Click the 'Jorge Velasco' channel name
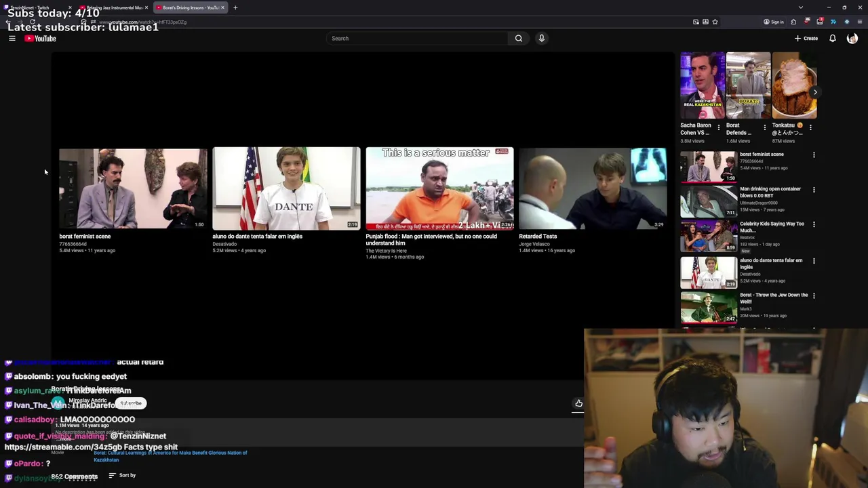 pyautogui.click(x=534, y=244)
